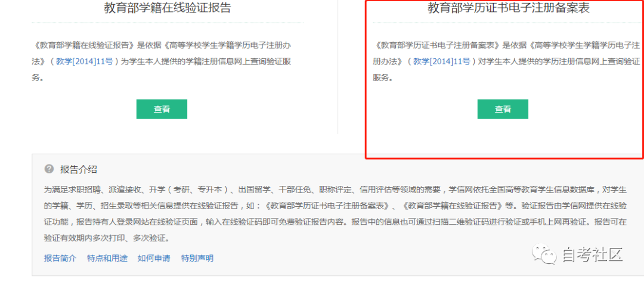
Task: Open the 报告简介 link
Action: tap(60, 258)
